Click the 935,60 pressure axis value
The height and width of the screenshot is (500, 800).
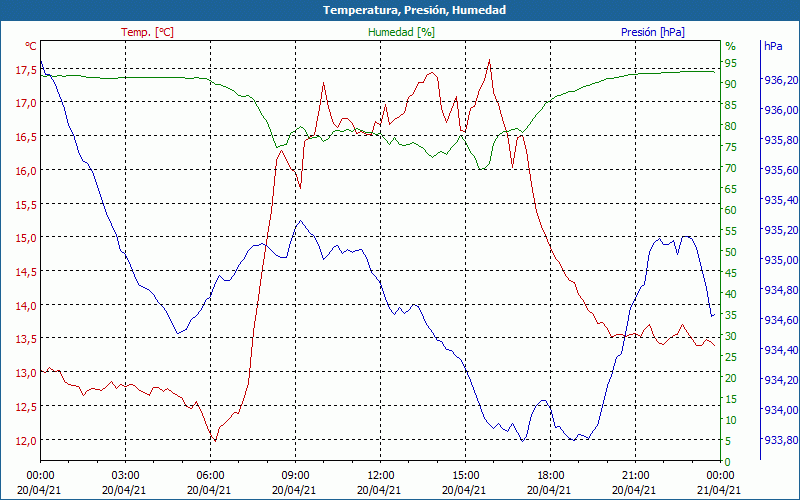(x=781, y=170)
